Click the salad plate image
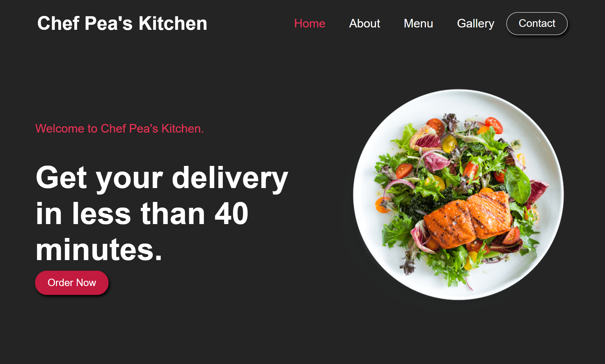The width and height of the screenshot is (605, 364). (458, 195)
